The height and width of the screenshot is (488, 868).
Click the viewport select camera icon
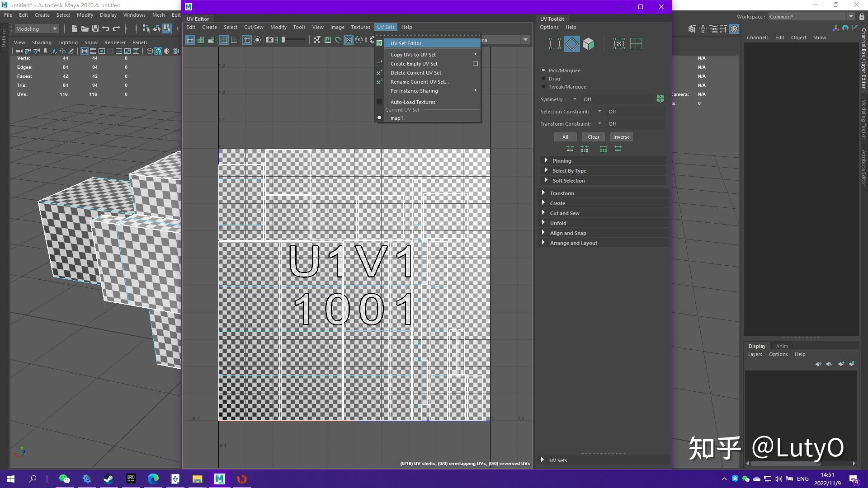pos(19,51)
